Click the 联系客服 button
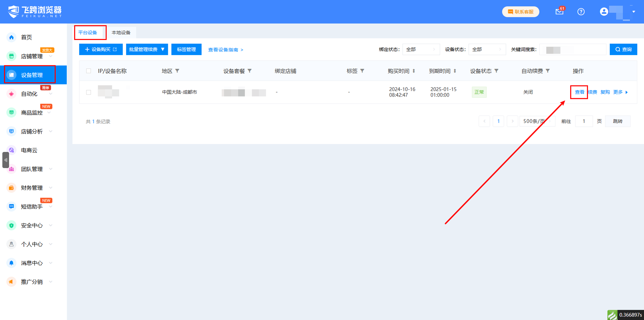This screenshot has width=644, height=320. pos(520,12)
